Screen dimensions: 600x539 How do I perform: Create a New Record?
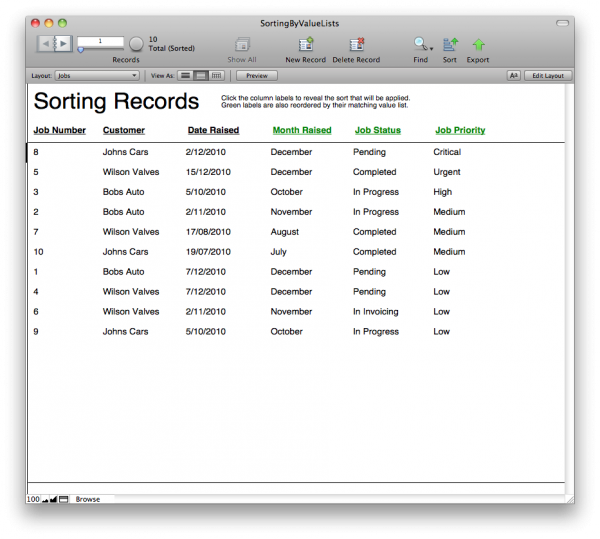click(x=306, y=44)
